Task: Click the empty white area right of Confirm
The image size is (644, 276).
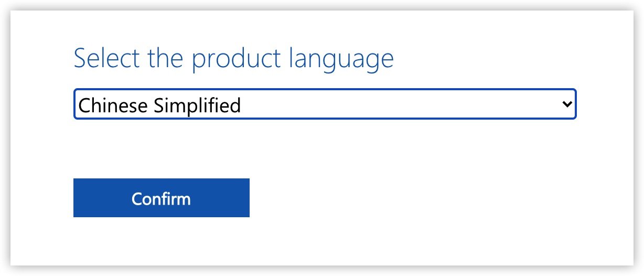Action: click(420, 198)
